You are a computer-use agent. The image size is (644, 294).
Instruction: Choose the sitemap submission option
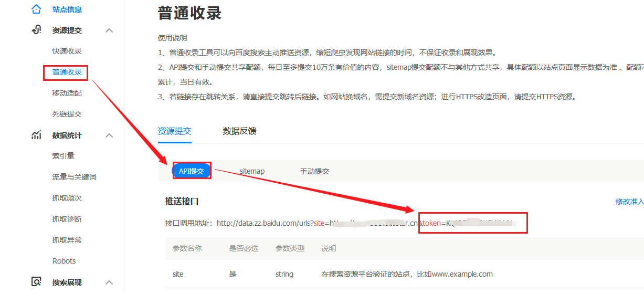point(252,171)
